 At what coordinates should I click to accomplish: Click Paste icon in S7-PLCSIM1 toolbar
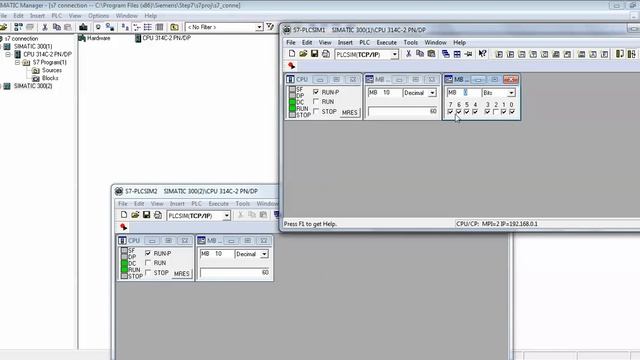[x=431, y=54]
